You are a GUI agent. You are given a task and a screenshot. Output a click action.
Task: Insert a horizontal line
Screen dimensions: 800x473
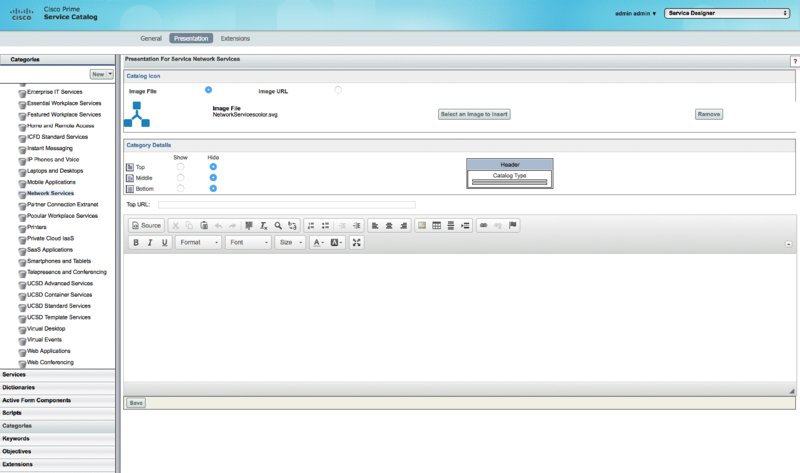[451, 226]
